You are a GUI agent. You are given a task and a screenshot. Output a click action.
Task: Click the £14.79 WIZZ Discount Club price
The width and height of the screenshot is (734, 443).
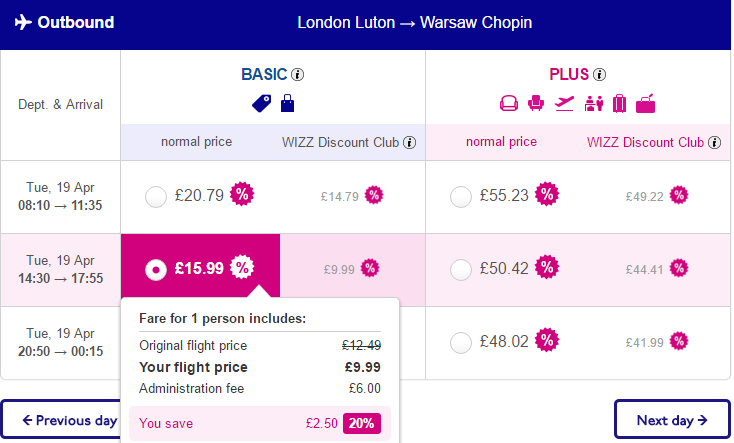coord(339,197)
